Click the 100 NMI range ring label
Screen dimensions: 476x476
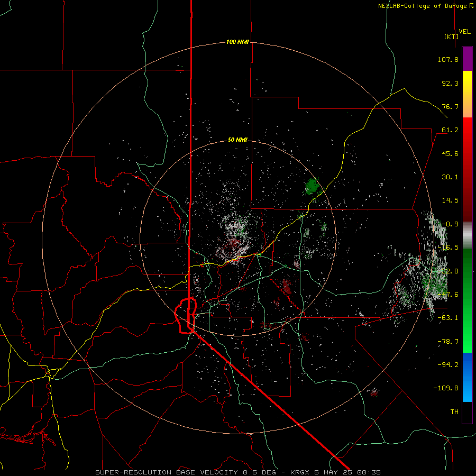(237, 42)
